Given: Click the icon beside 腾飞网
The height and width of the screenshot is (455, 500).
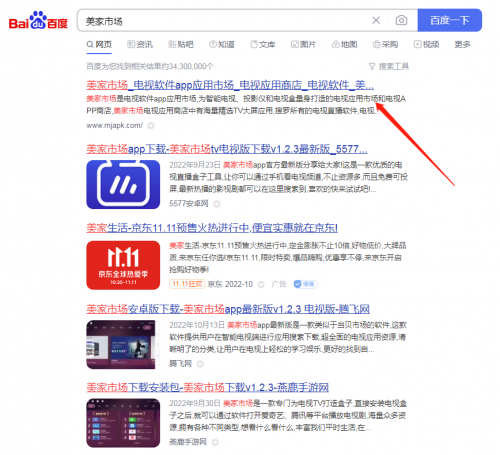Looking at the screenshot, I should click(x=200, y=364).
